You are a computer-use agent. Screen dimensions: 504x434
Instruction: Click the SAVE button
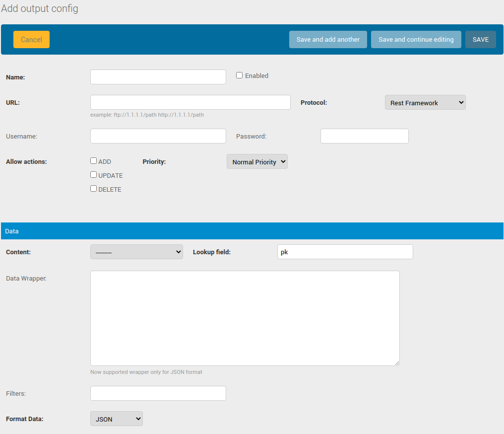coord(480,39)
